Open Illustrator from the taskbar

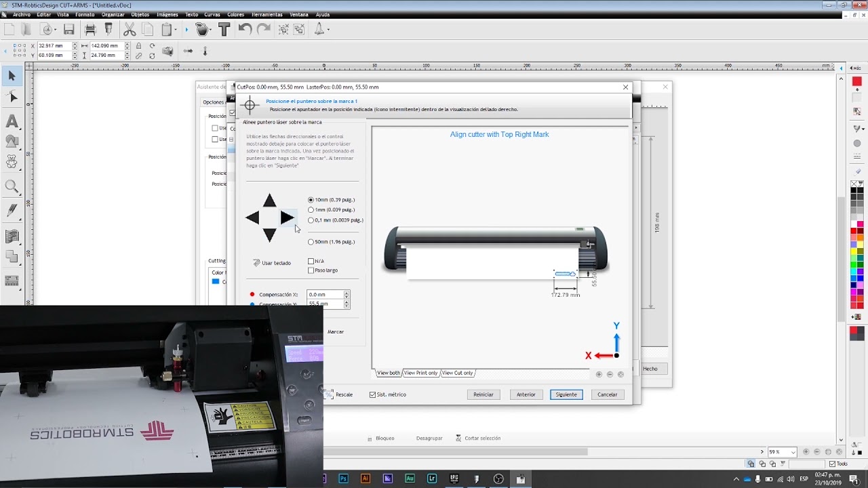366,479
